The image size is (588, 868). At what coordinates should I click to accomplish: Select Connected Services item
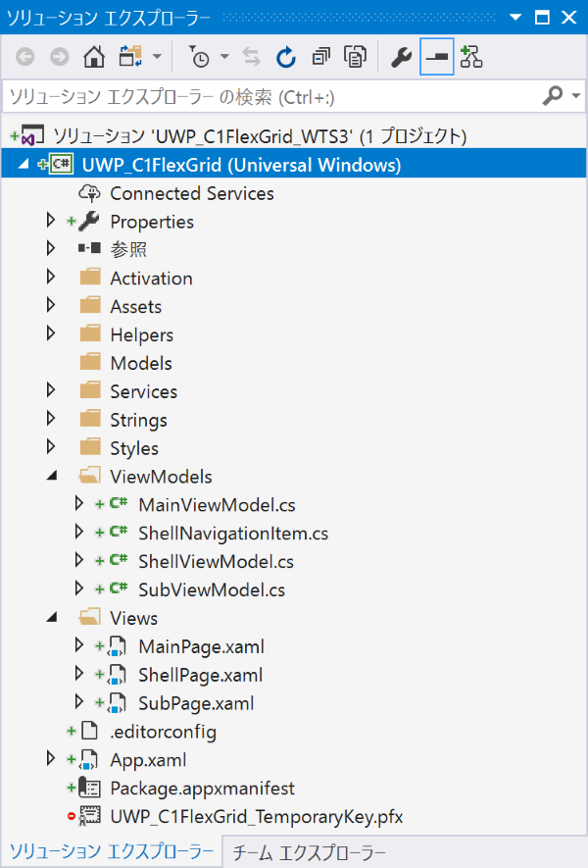click(x=192, y=193)
